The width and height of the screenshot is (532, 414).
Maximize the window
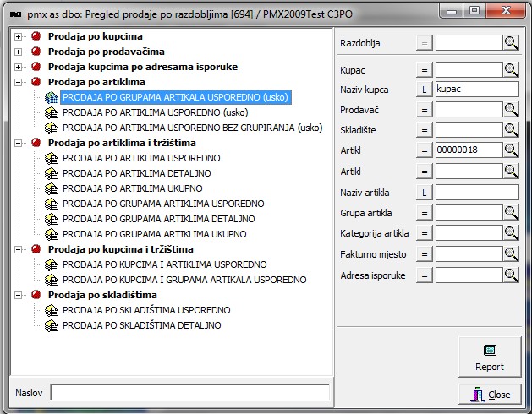tap(474, 10)
